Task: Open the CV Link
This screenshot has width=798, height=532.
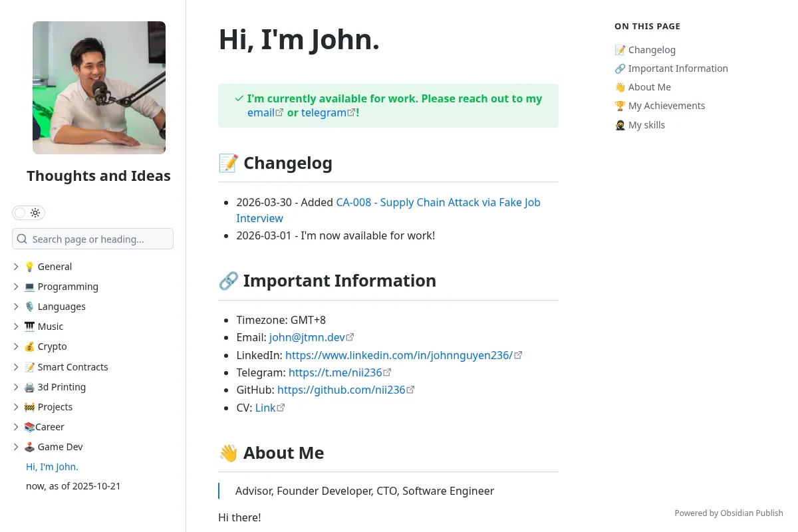Action: tap(265, 408)
